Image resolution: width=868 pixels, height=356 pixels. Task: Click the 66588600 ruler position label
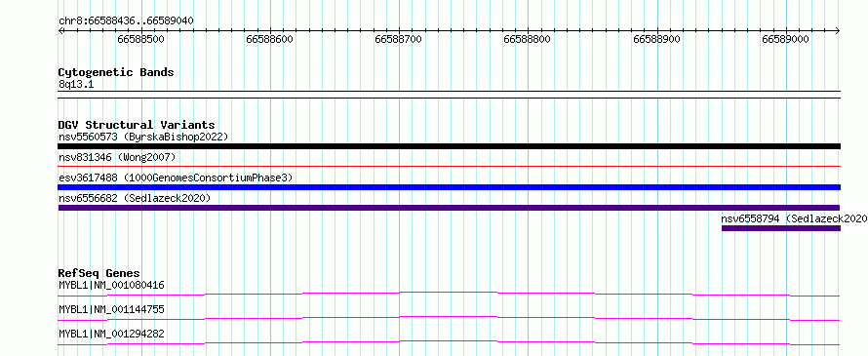[x=269, y=39]
